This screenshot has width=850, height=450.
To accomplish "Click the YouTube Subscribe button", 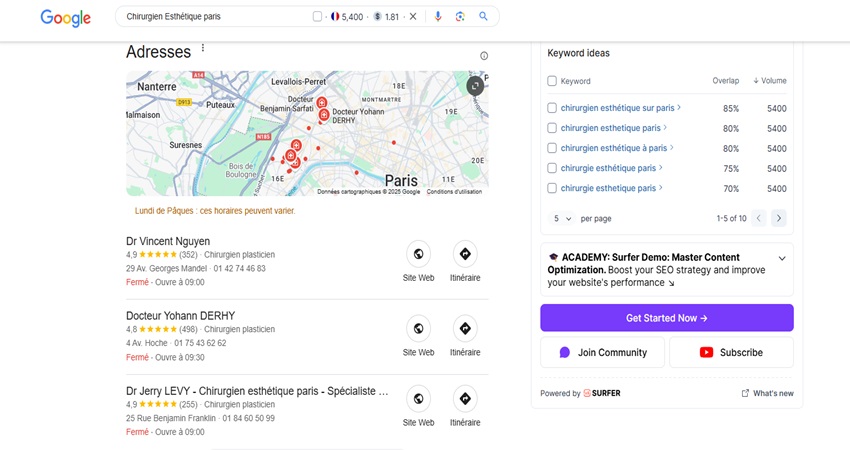I will 731,352.
